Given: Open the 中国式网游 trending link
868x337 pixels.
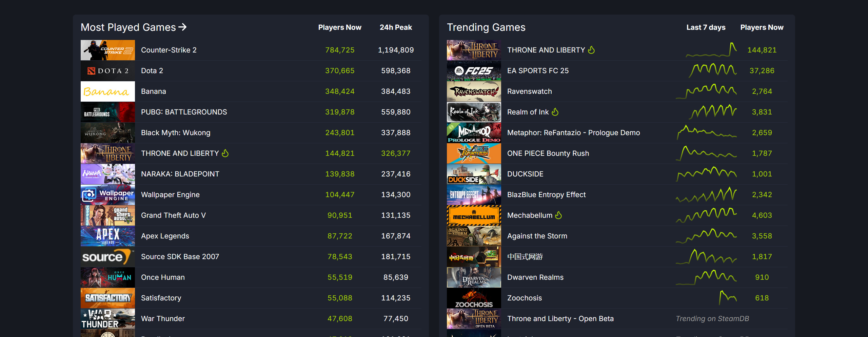Looking at the screenshot, I should click(x=525, y=257).
